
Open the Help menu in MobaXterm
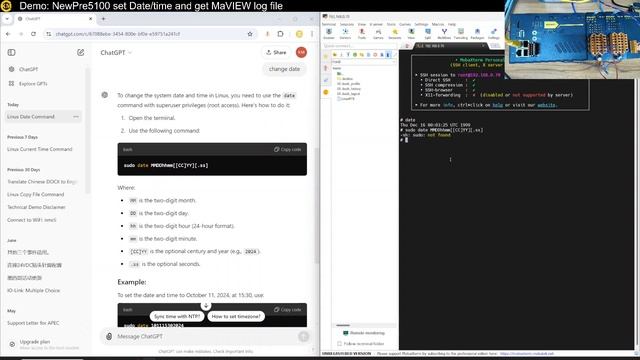point(452,24)
